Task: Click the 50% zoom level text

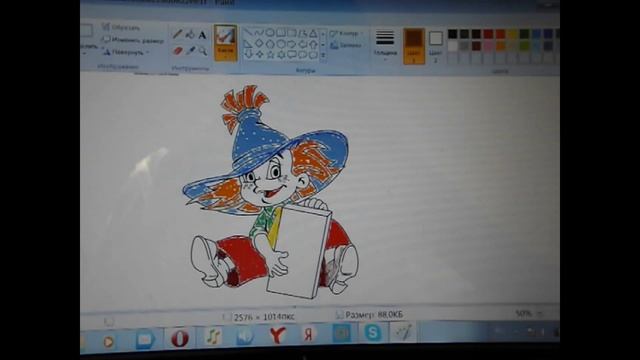Action: [x=523, y=313]
